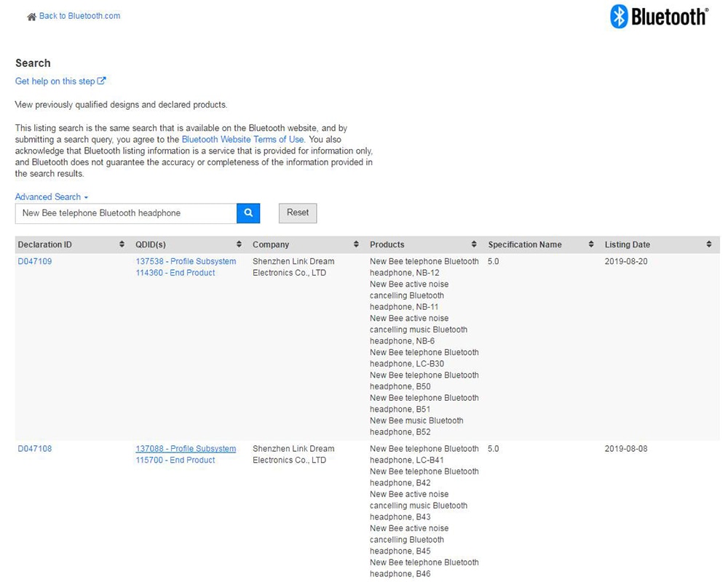Sort by Specification Name sort arrows

pyautogui.click(x=591, y=244)
